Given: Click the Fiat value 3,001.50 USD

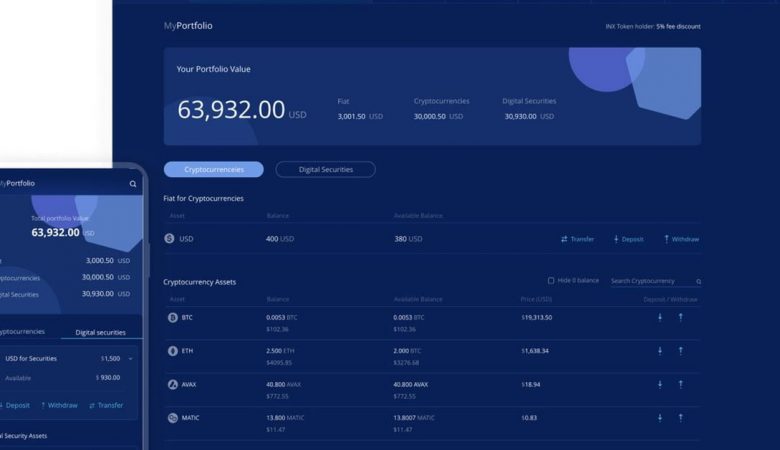Looking at the screenshot, I should coord(360,116).
